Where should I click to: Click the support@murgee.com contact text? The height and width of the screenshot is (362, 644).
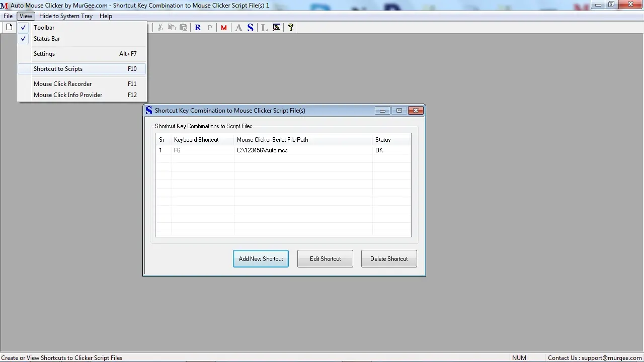(612, 358)
